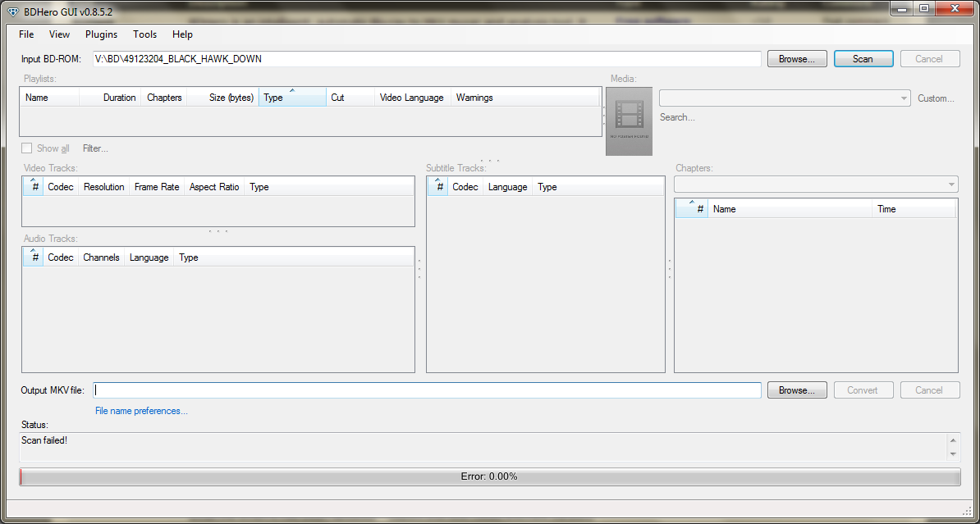Focus the Output MKV file text field
The image size is (980, 524).
[x=427, y=390]
